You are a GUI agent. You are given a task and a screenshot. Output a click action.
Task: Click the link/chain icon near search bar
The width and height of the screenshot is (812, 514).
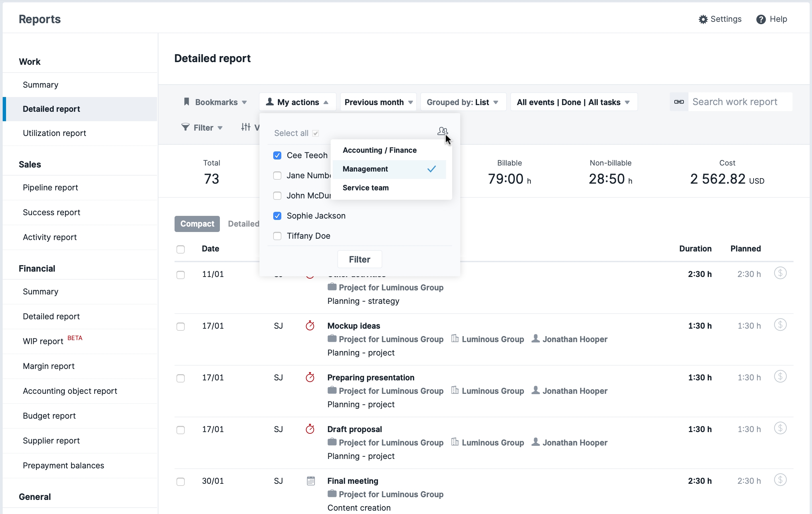(x=679, y=102)
